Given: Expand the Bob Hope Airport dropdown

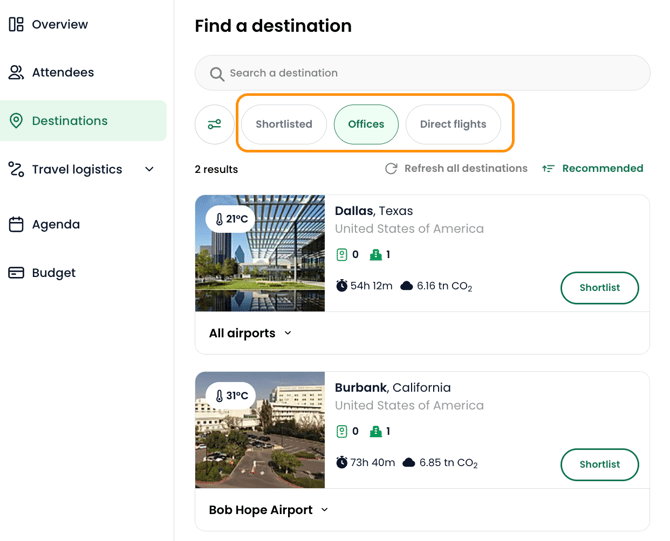Looking at the screenshot, I should (269, 510).
